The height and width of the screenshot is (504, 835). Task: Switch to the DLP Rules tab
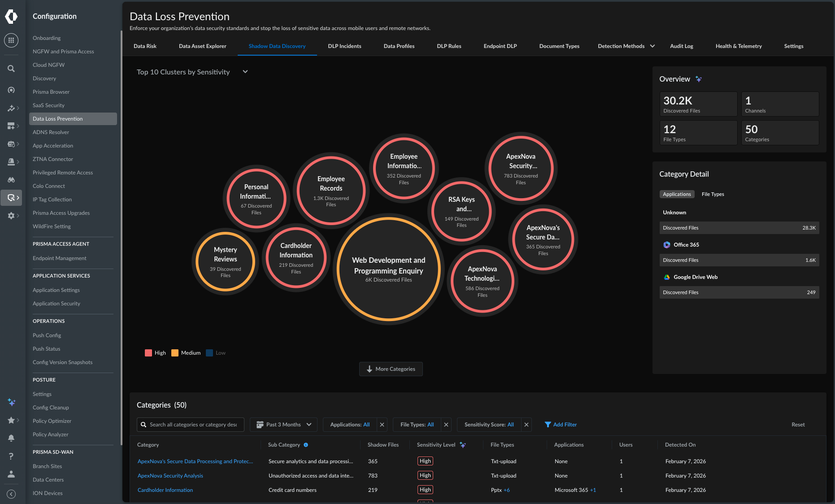(449, 46)
